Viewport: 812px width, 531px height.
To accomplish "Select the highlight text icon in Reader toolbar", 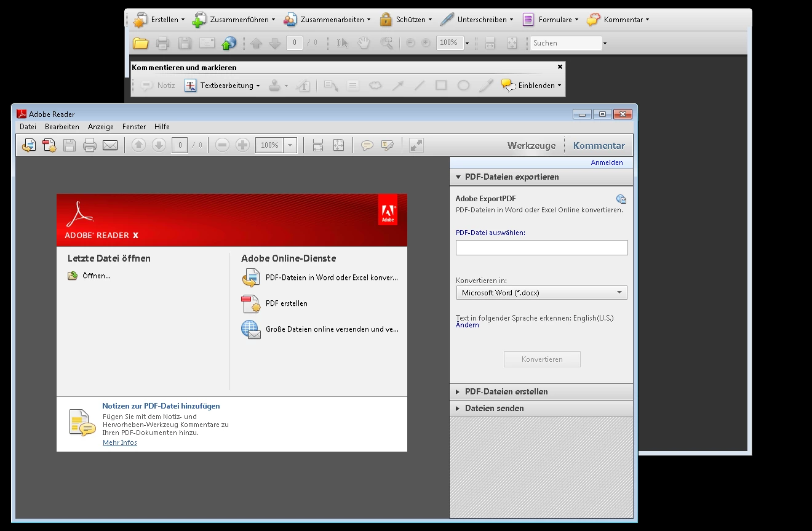I will 387,145.
